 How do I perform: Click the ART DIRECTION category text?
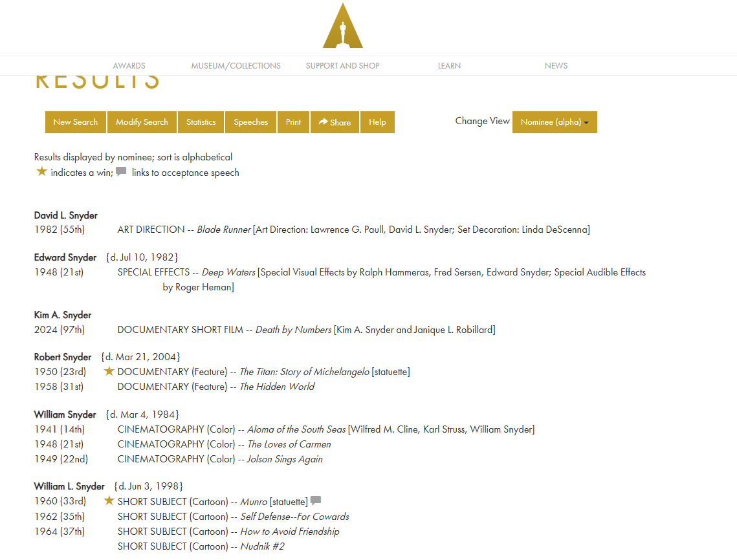click(151, 230)
